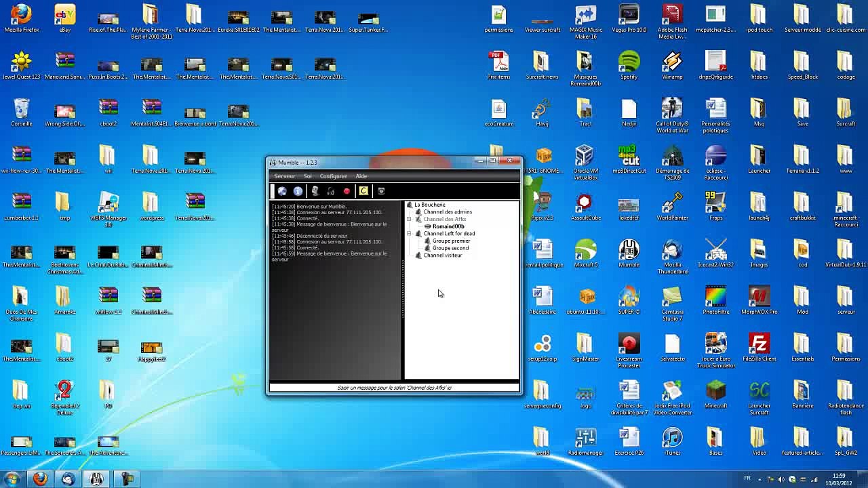
Task: Open Jouer à Euro Truck Simulator icon
Action: tap(715, 350)
